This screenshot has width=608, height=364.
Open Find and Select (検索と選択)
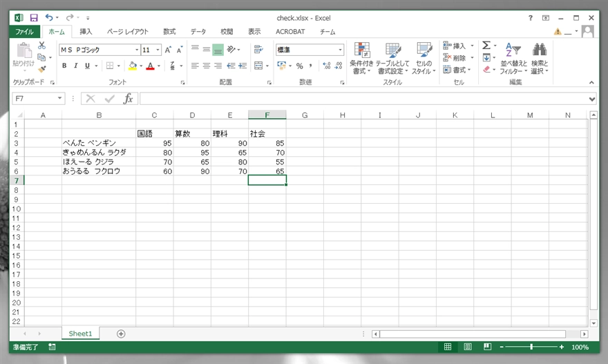pyautogui.click(x=540, y=58)
